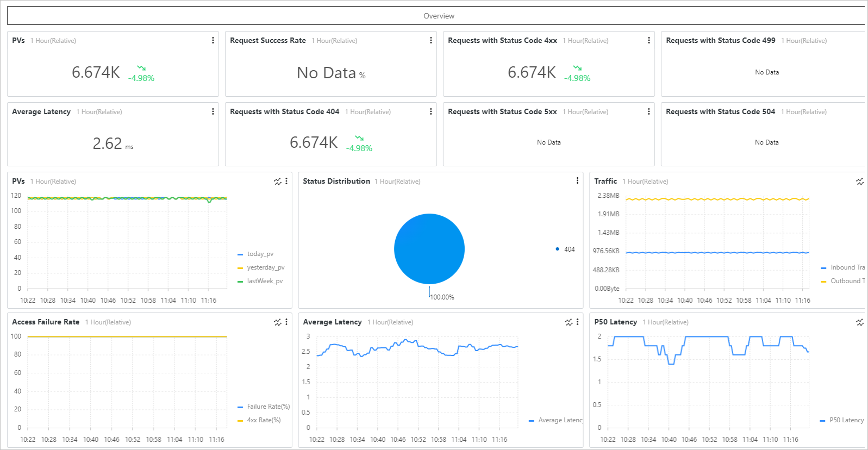Open Average Latency chart kebab menu
Viewport: 868px width, 450px height.
[577, 322]
